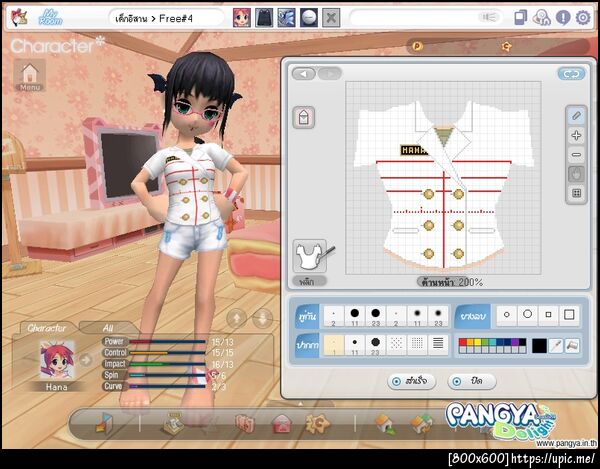Pick the yellow color swatch
Image resolution: width=600 pixels, height=469 pixels.
click(x=477, y=342)
